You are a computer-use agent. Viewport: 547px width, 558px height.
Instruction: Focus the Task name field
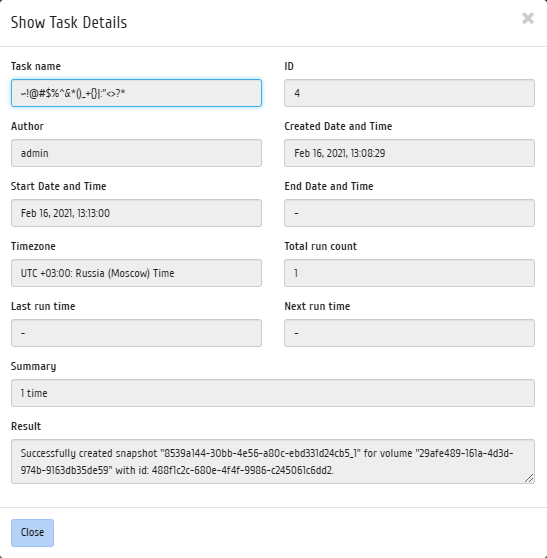coord(136,93)
